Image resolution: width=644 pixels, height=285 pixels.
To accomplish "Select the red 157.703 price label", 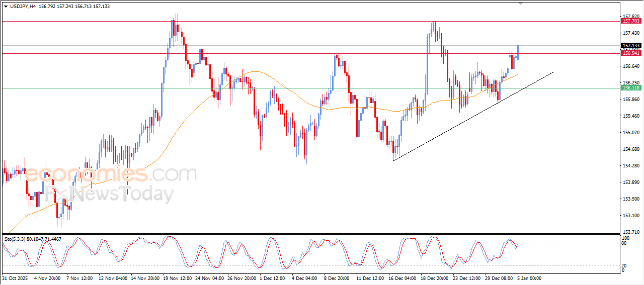I will (x=631, y=21).
